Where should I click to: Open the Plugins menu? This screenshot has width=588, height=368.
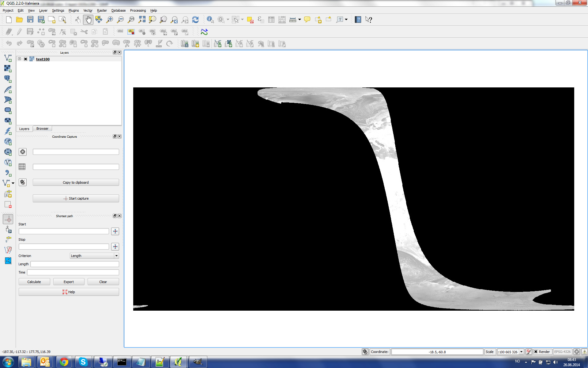pyautogui.click(x=73, y=10)
